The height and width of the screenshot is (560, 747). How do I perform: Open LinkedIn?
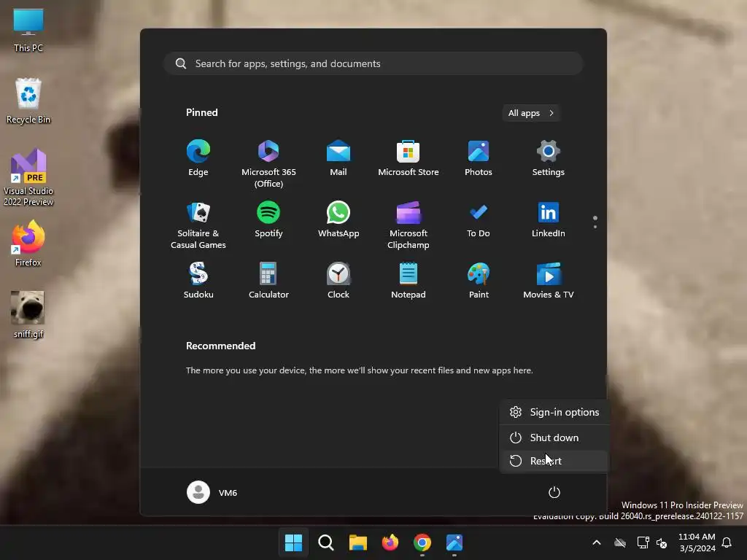point(549,219)
